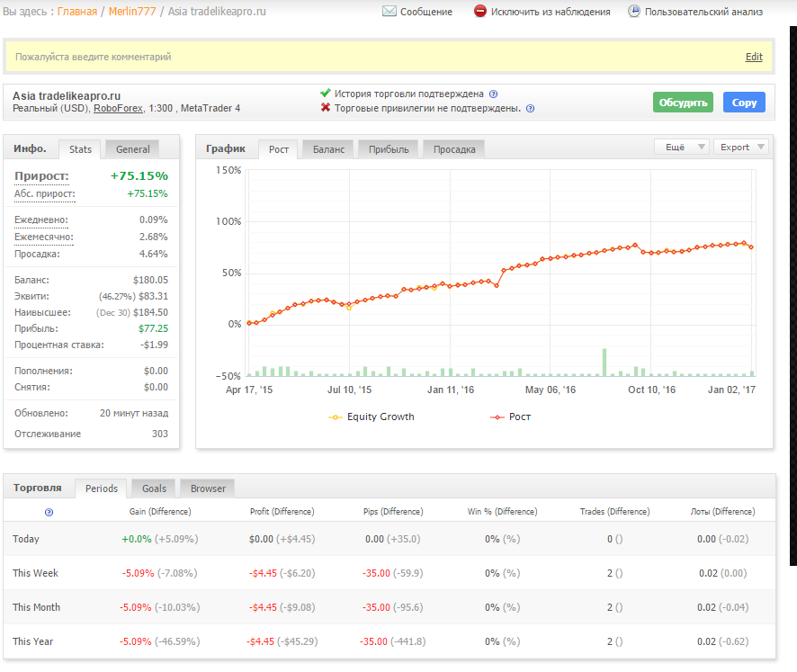Select the Баланс chart tab
The image size is (797, 672).
tap(328, 149)
